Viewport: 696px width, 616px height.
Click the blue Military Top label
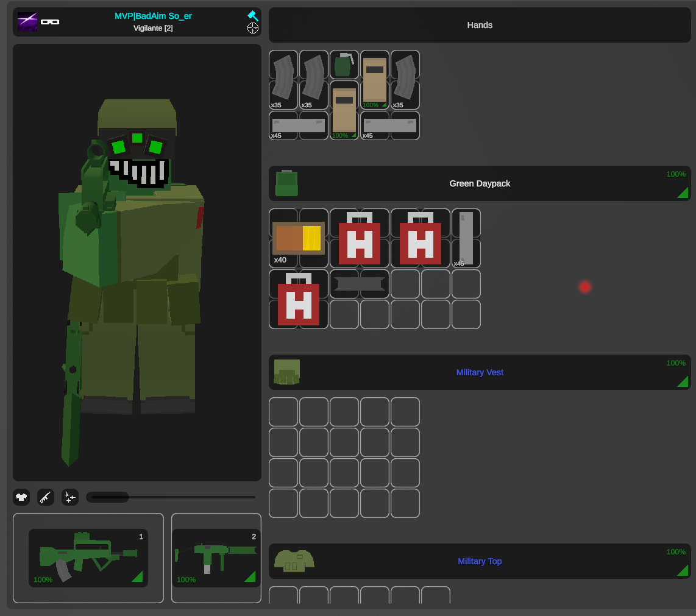click(480, 561)
